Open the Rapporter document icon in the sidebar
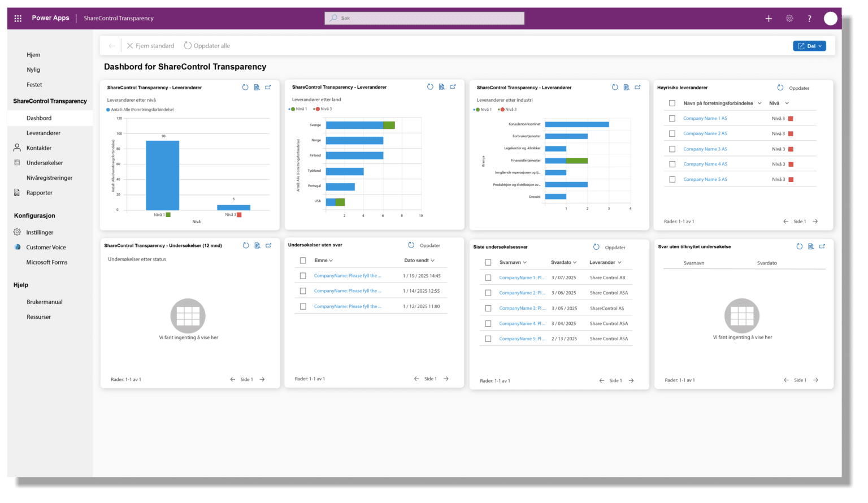This screenshot has width=868, height=503. tap(17, 192)
